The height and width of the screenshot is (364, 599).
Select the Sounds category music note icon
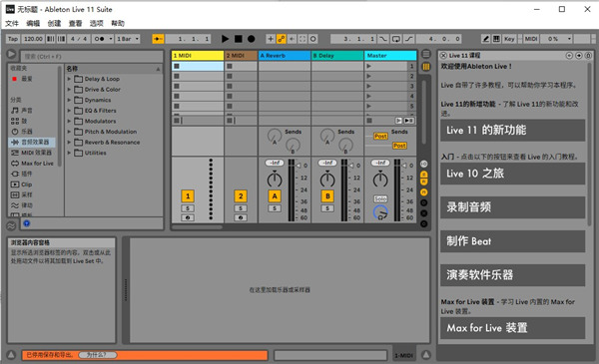tap(15, 111)
